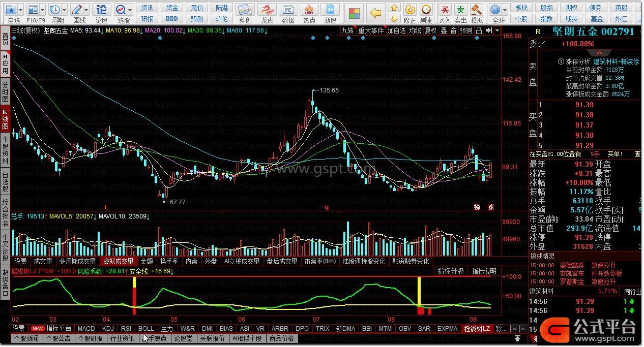Click the padlock icon above the chart
Image resolution: width=644 pixels, height=347 pixels.
pos(479,30)
